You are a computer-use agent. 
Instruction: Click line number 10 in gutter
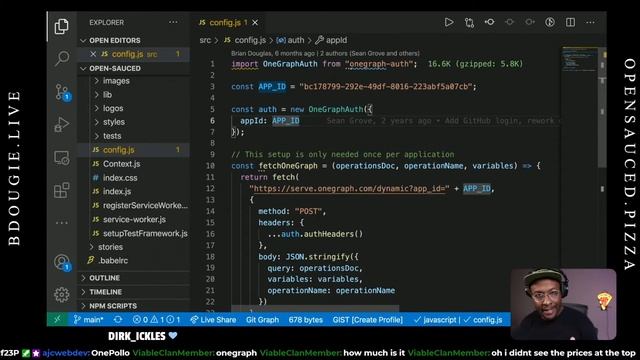pos(210,166)
